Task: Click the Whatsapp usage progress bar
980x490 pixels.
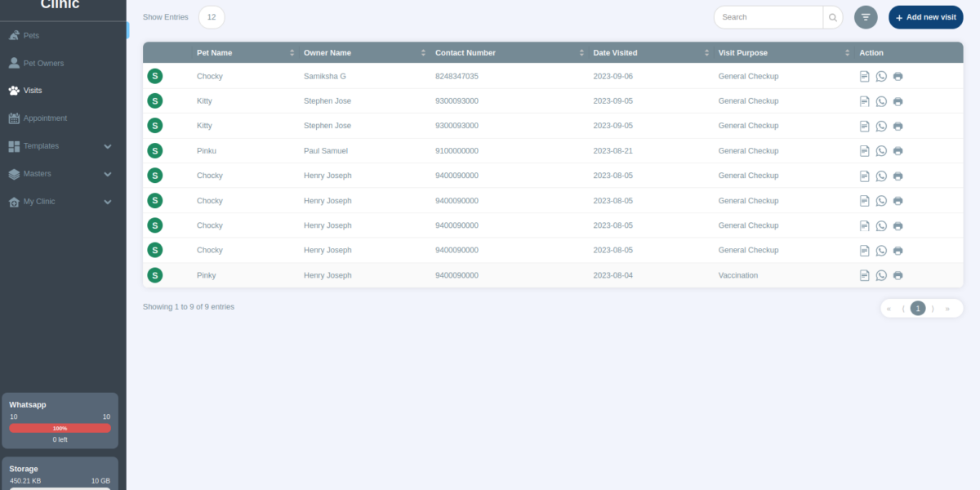Action: [60, 427]
